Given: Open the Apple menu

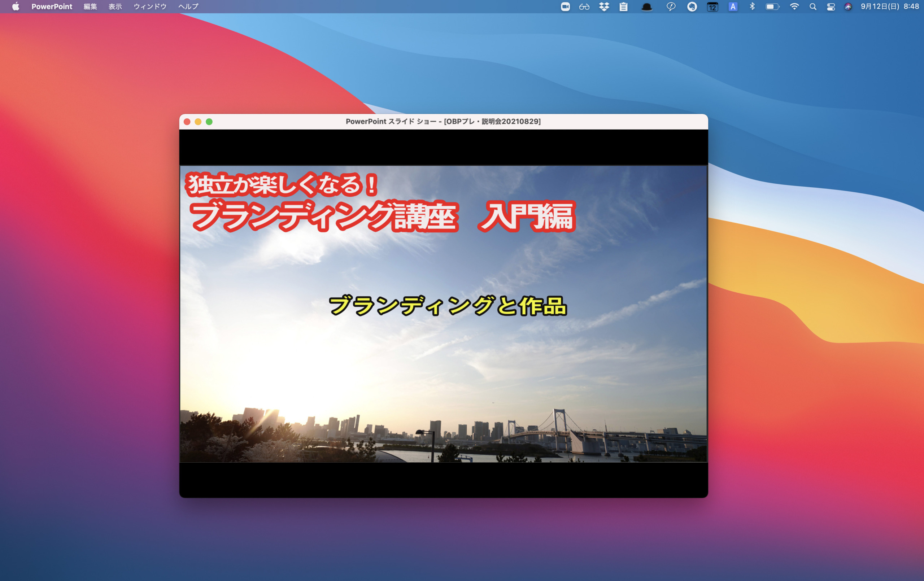Looking at the screenshot, I should pyautogui.click(x=16, y=6).
